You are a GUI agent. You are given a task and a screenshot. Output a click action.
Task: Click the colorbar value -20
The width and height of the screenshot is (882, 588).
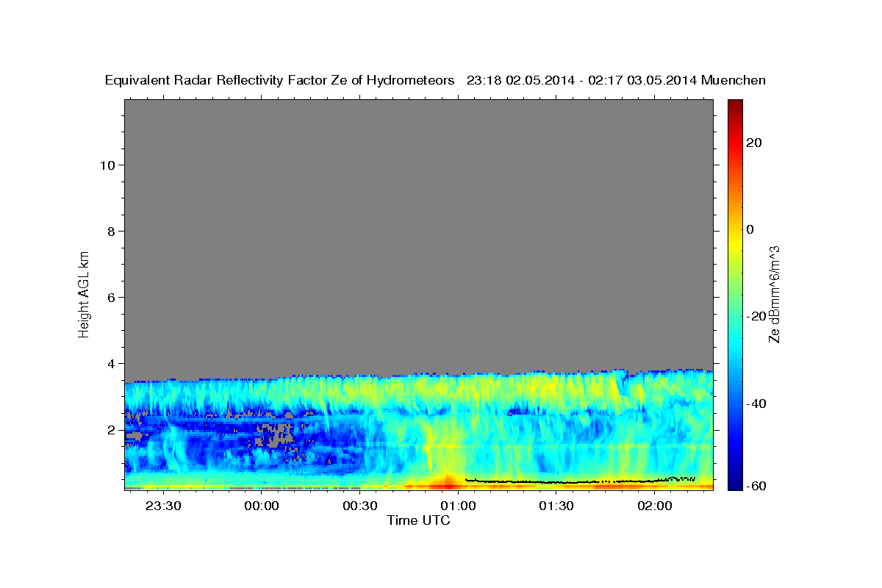pos(756,316)
